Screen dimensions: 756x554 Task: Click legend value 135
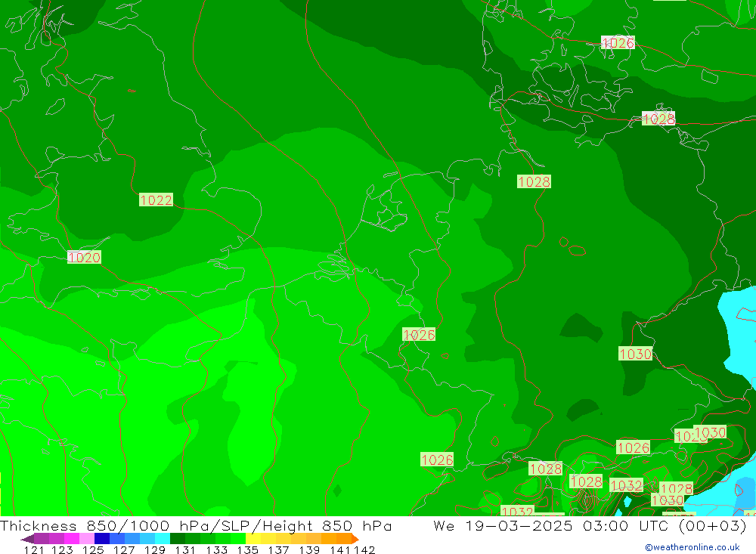[x=247, y=549]
